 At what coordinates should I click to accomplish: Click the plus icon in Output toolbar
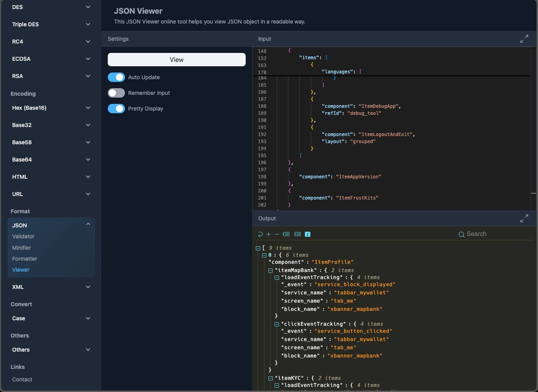pyautogui.click(x=268, y=234)
